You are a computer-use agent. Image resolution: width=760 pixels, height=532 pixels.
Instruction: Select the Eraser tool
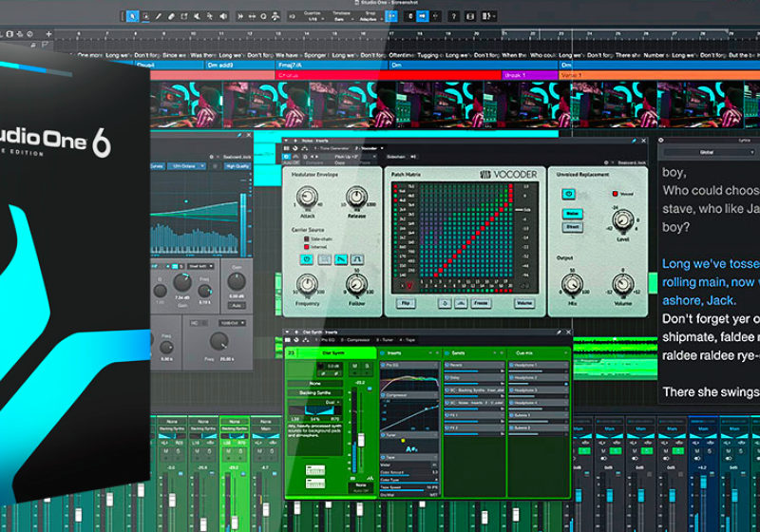[171, 16]
